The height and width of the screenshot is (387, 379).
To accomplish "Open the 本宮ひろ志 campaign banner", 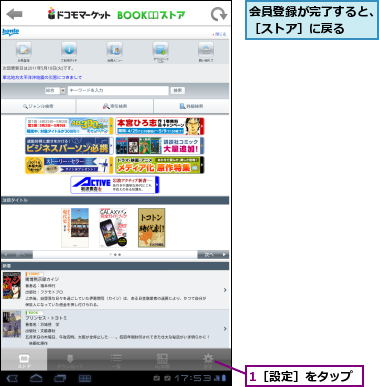I will click(160, 126).
